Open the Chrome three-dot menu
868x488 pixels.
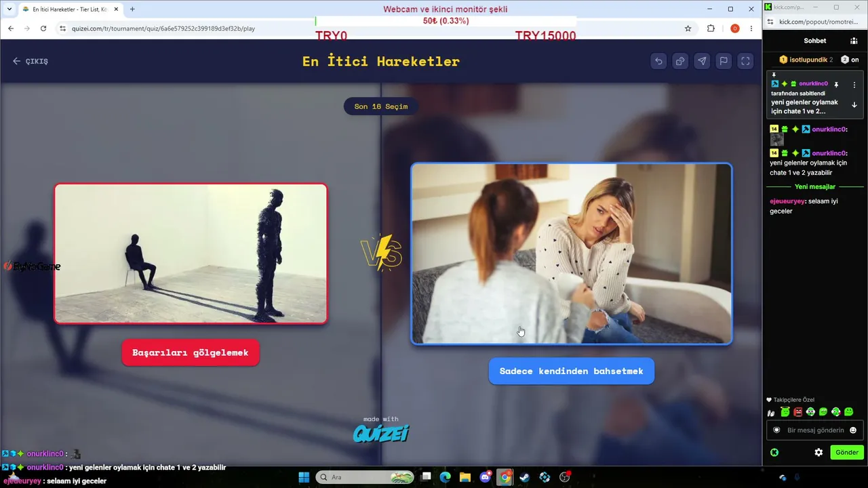coord(751,28)
